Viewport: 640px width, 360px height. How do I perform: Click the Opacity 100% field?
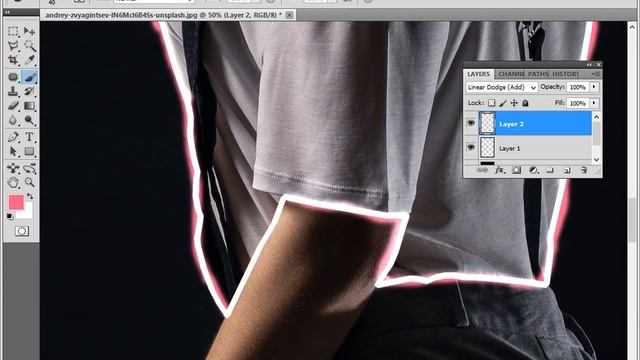pos(578,87)
